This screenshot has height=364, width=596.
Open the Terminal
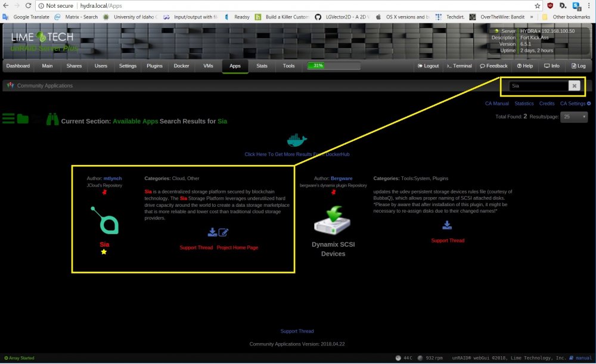click(x=459, y=66)
